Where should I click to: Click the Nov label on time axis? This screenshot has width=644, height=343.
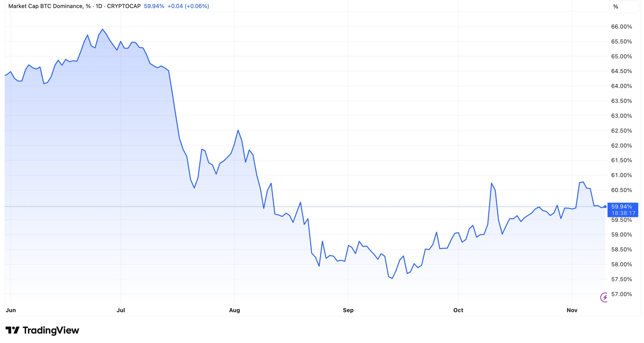tap(572, 310)
